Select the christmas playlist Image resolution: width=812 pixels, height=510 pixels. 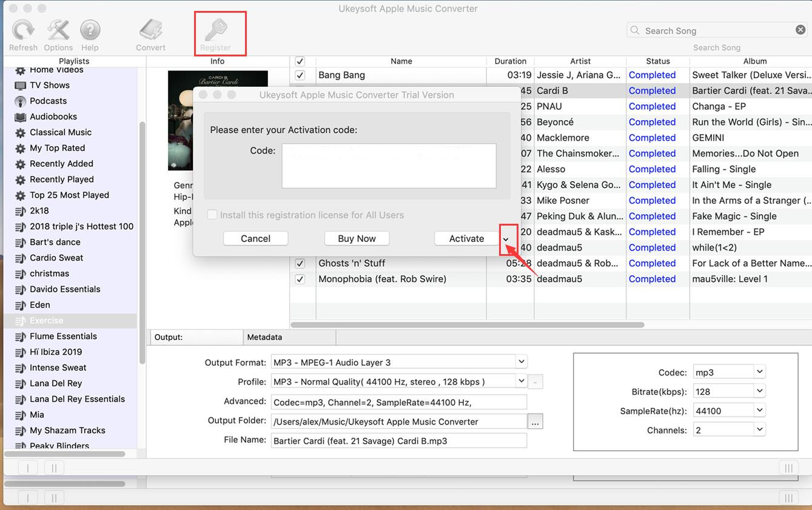tap(49, 273)
